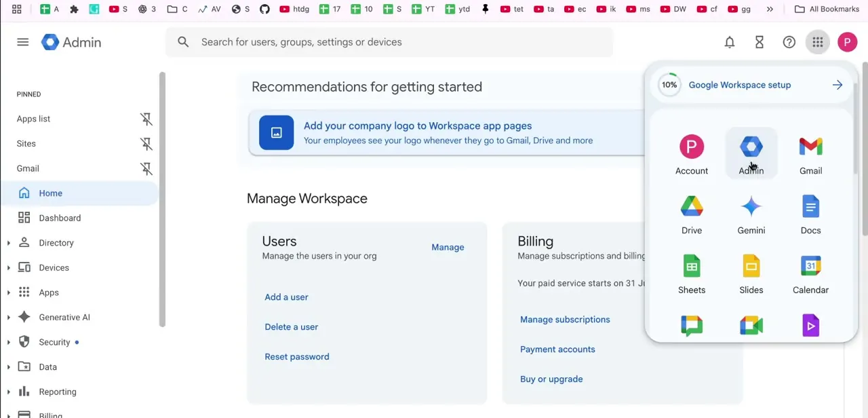
Task: Open the profile avatar P in header
Action: tap(848, 42)
